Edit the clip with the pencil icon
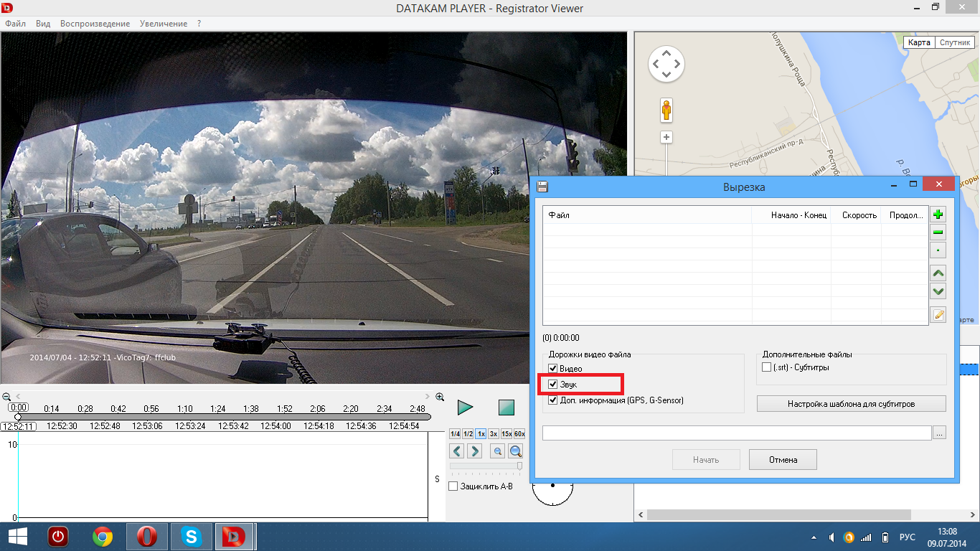This screenshot has width=980, height=551. [x=938, y=314]
